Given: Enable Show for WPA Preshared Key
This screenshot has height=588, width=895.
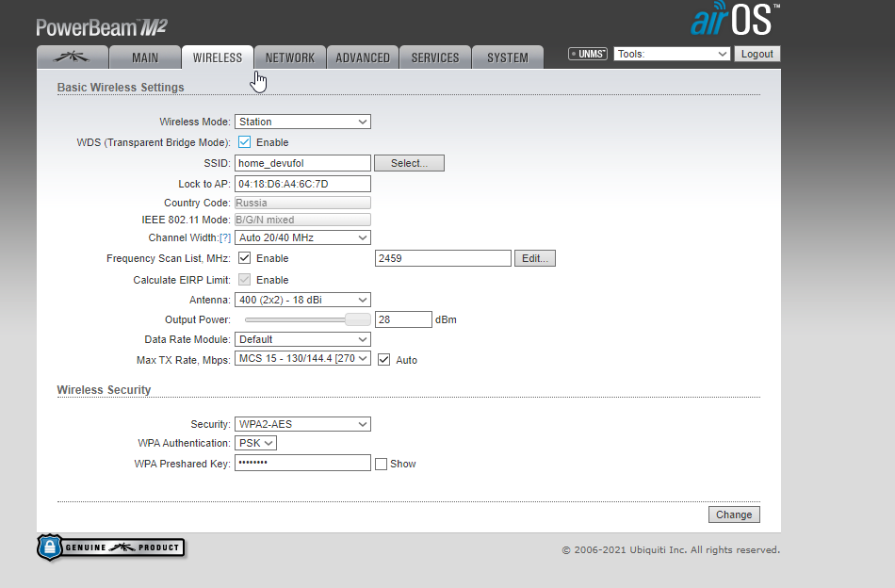Looking at the screenshot, I should pyautogui.click(x=382, y=464).
